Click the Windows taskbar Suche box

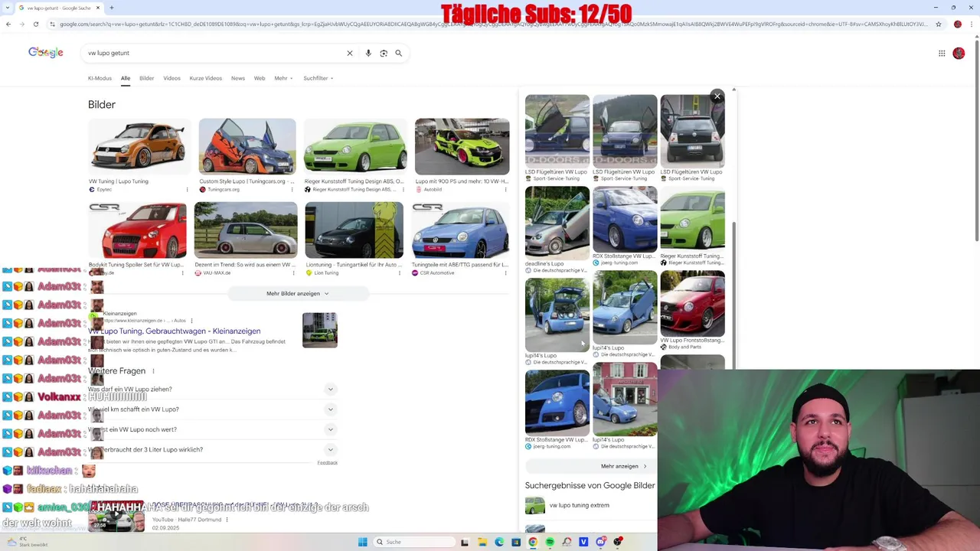pos(413,542)
